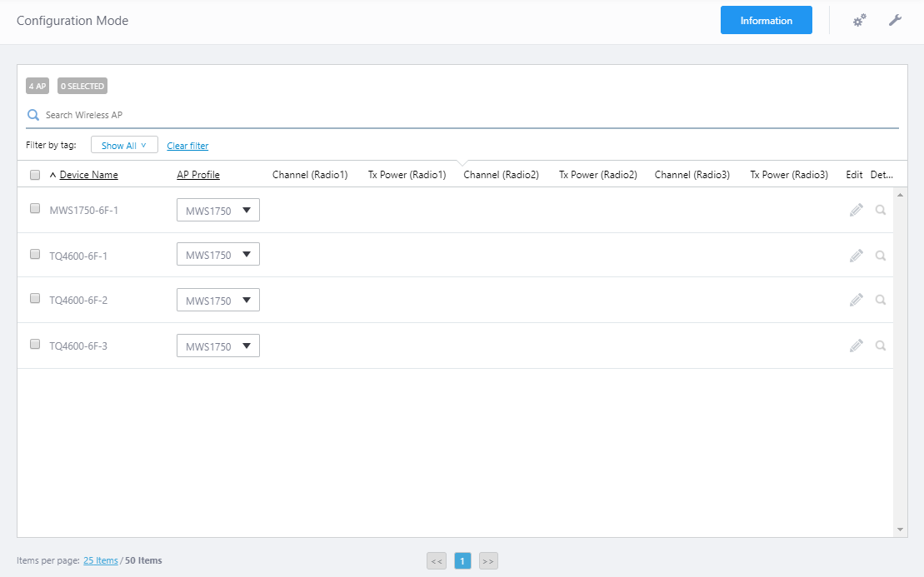Open the gears settings icon
The image size is (924, 577).
click(x=860, y=21)
